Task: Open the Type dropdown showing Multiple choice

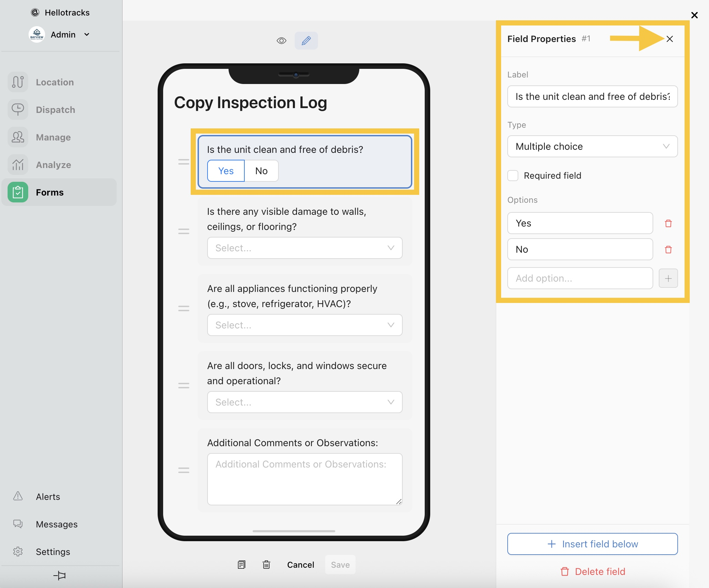Action: (x=592, y=146)
